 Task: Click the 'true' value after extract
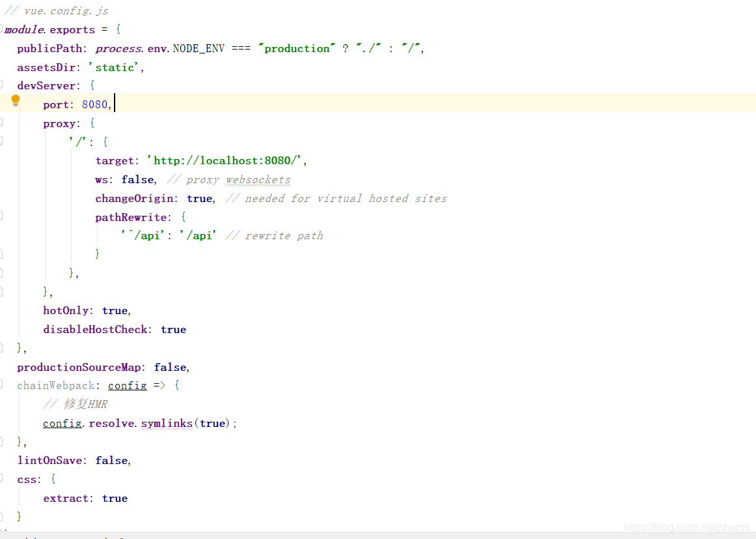[114, 499]
